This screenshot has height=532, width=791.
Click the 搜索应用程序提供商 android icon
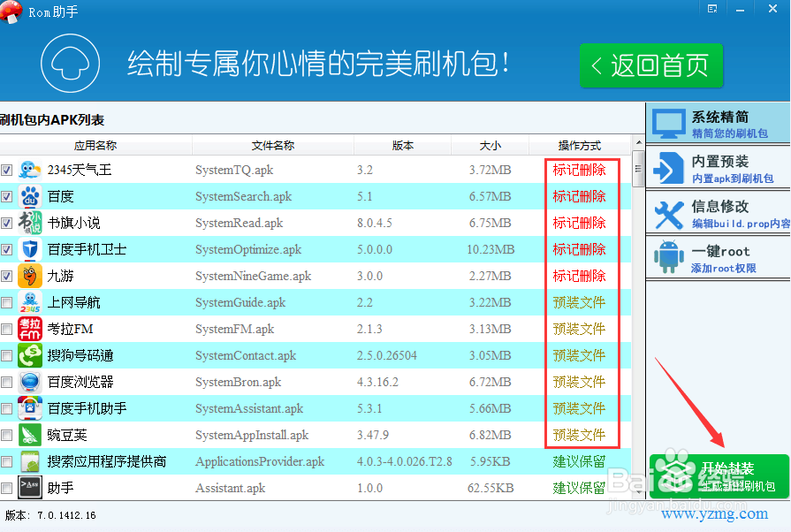click(x=30, y=461)
